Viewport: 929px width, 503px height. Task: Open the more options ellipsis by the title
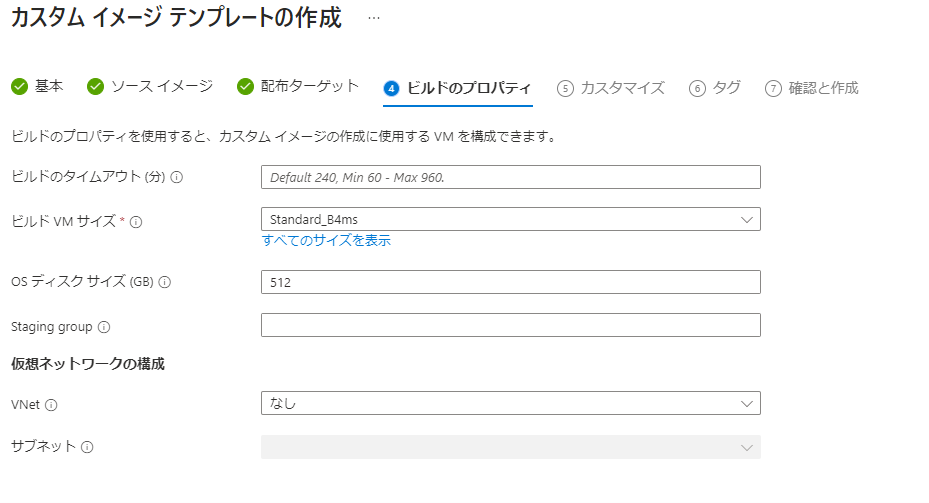(374, 18)
